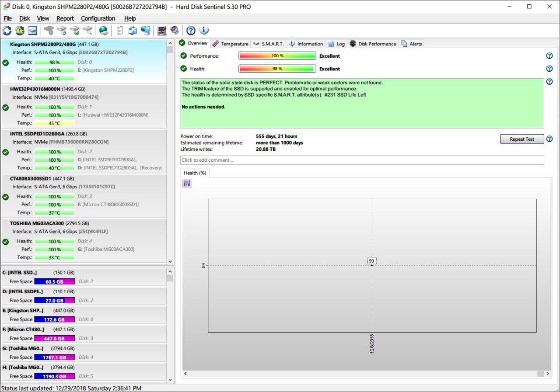Click the 99 data point label on chart
The width and height of the screenshot is (560, 392).
371,261
